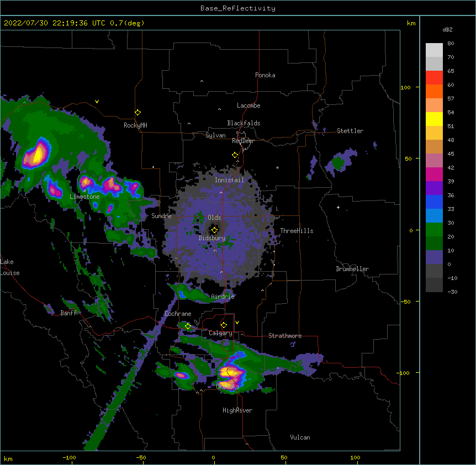Select the red legend swatch between 65 and 60
This screenshot has width=476, height=465.
pos(434,78)
